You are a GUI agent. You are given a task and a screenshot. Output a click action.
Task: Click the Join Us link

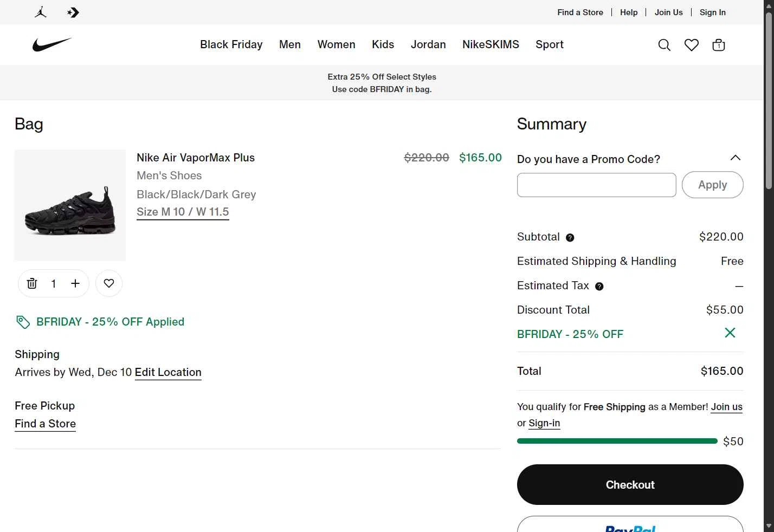(x=669, y=12)
